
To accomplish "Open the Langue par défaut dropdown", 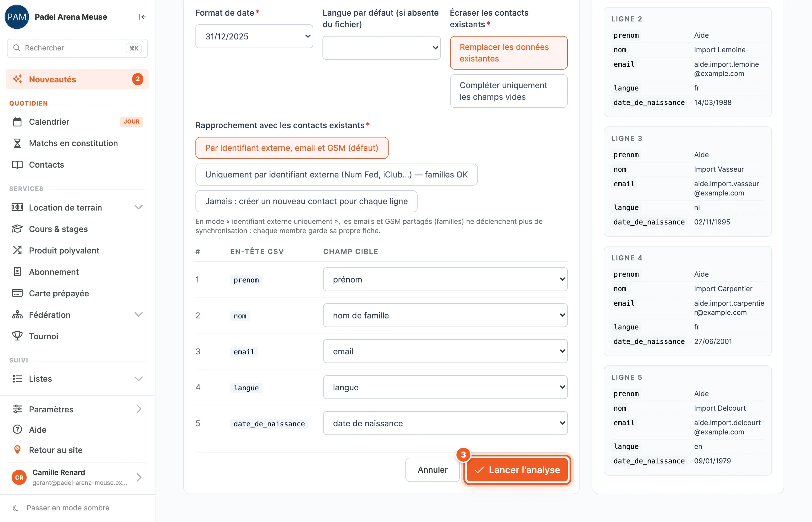I will coord(382,48).
